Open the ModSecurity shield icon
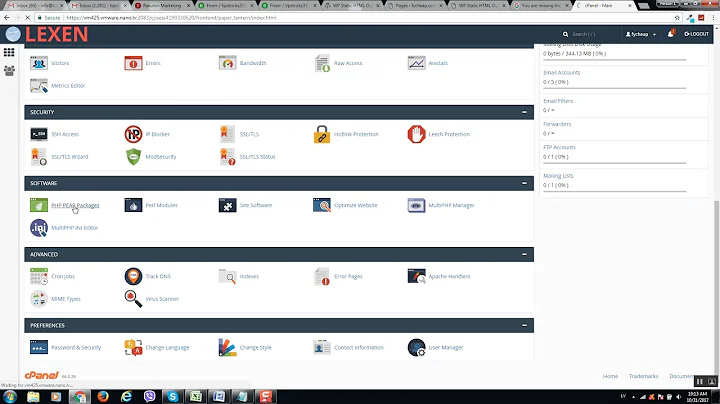 pos(133,157)
